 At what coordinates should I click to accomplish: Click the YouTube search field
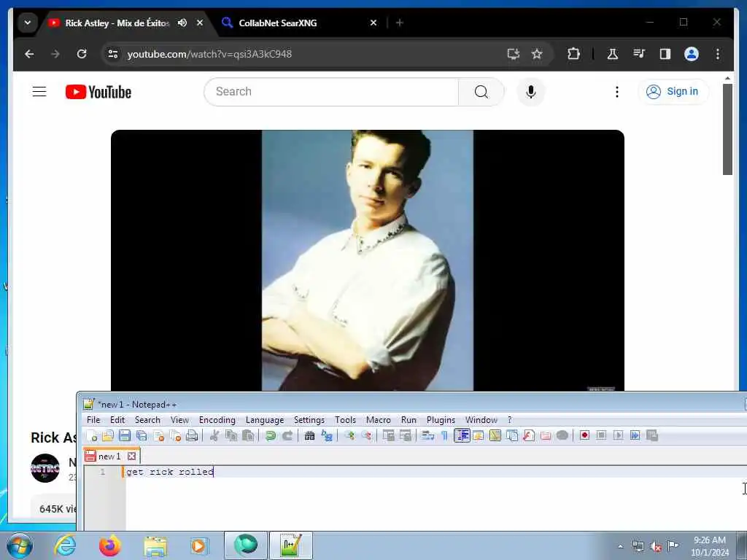[331, 92]
